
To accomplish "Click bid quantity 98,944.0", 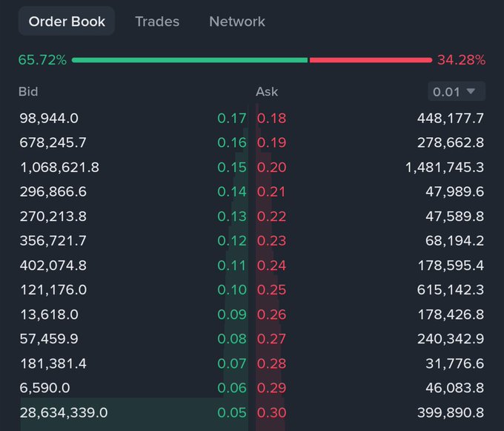I will coord(49,118).
